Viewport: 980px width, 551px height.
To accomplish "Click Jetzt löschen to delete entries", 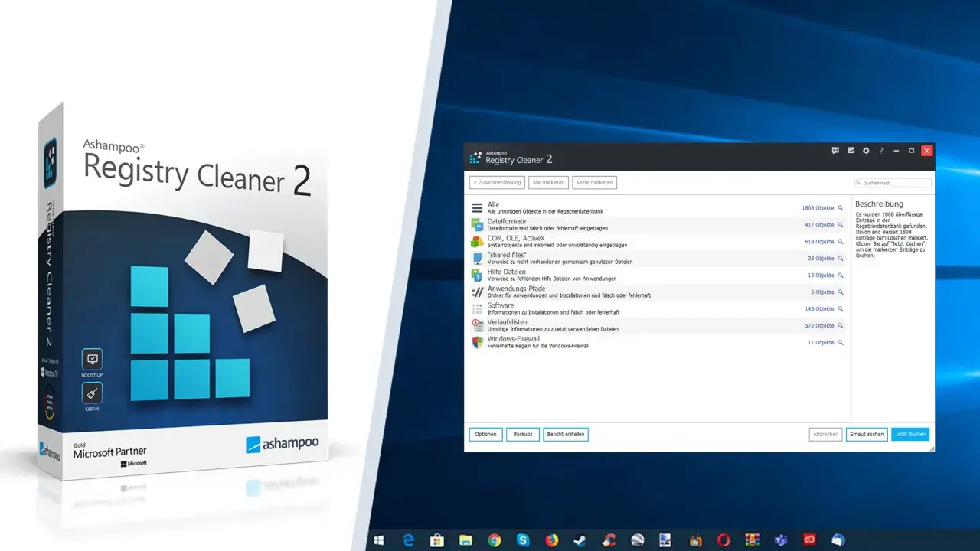I will [910, 434].
